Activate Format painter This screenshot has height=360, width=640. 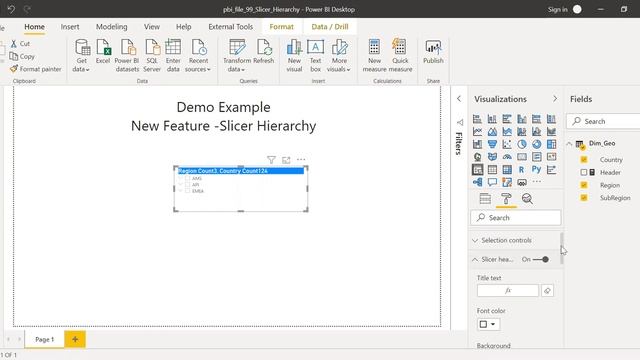(36, 69)
